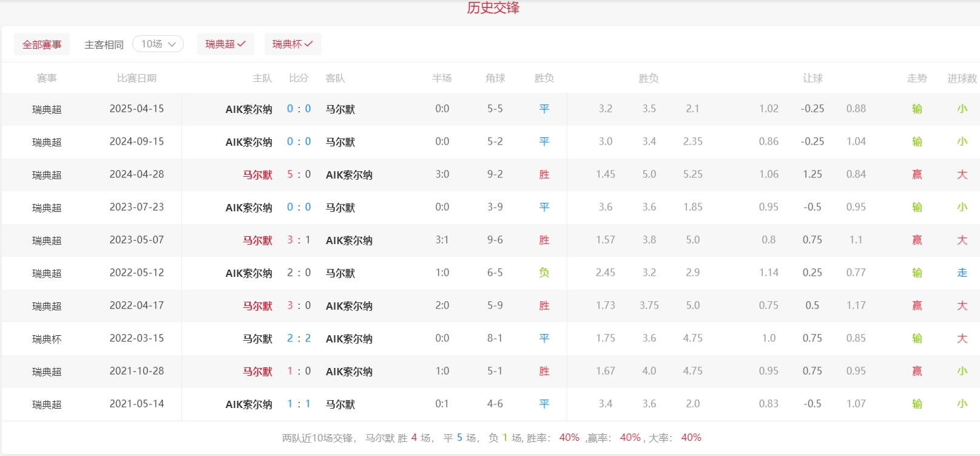Click the 输 trend icon in the 2024-09-15 row
The height and width of the screenshot is (456, 980).
[917, 141]
